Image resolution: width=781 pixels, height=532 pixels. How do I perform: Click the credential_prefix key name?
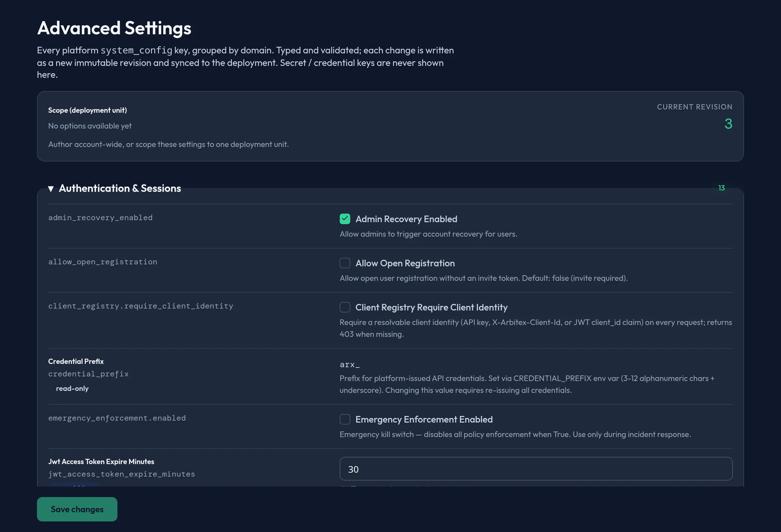[x=88, y=374]
